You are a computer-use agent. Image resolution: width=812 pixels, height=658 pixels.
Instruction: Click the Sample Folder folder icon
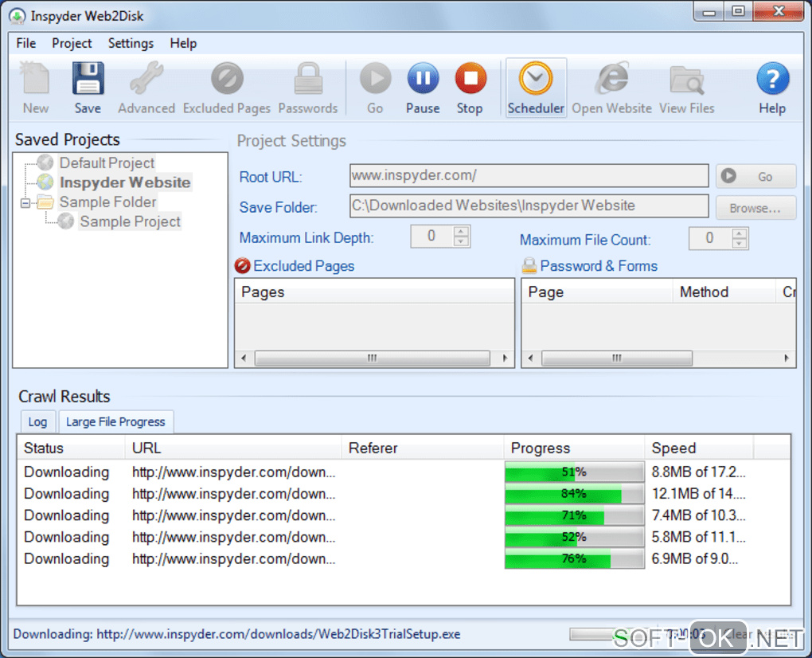tap(45, 202)
